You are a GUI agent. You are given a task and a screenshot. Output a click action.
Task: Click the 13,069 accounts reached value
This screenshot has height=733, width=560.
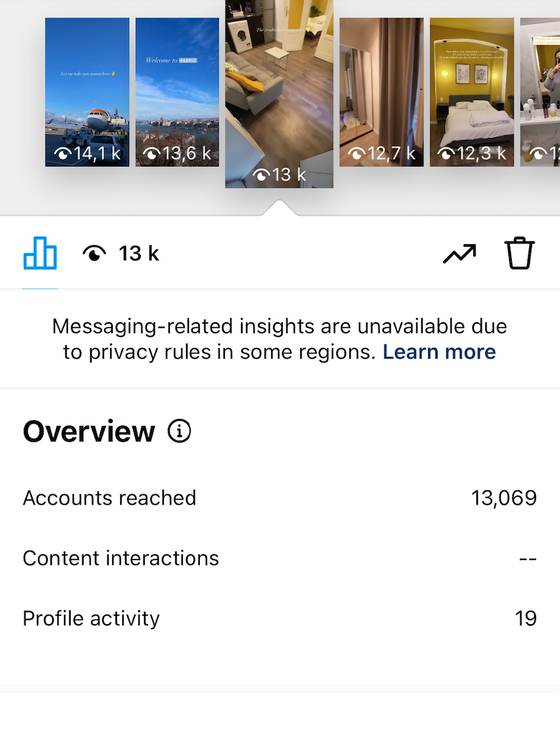[504, 498]
